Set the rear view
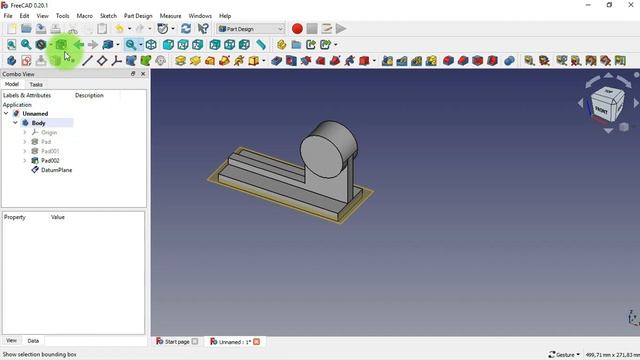The width and height of the screenshot is (640, 360). (215, 44)
